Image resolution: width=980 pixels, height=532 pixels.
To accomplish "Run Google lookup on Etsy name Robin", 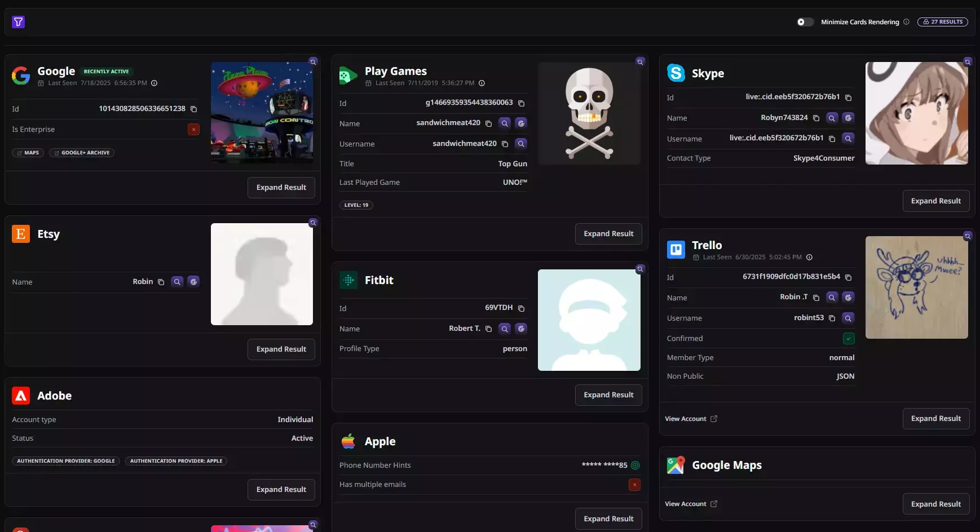I will click(x=193, y=282).
